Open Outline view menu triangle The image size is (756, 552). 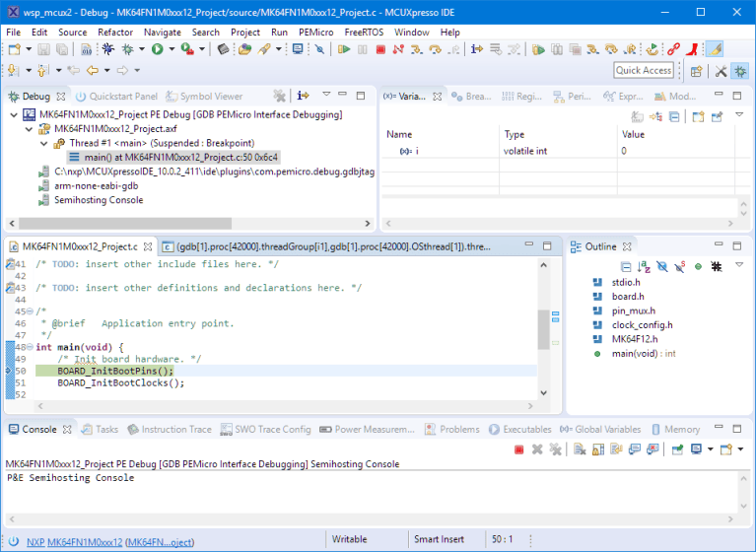(x=739, y=265)
